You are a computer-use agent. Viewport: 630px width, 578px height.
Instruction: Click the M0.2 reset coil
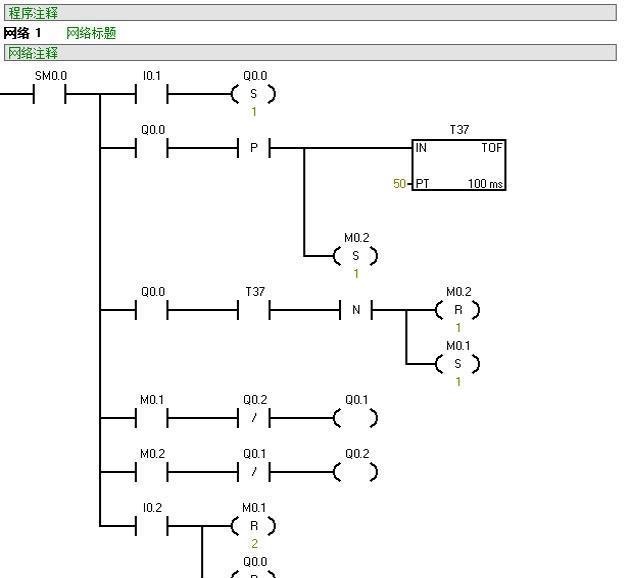pyautogui.click(x=458, y=310)
